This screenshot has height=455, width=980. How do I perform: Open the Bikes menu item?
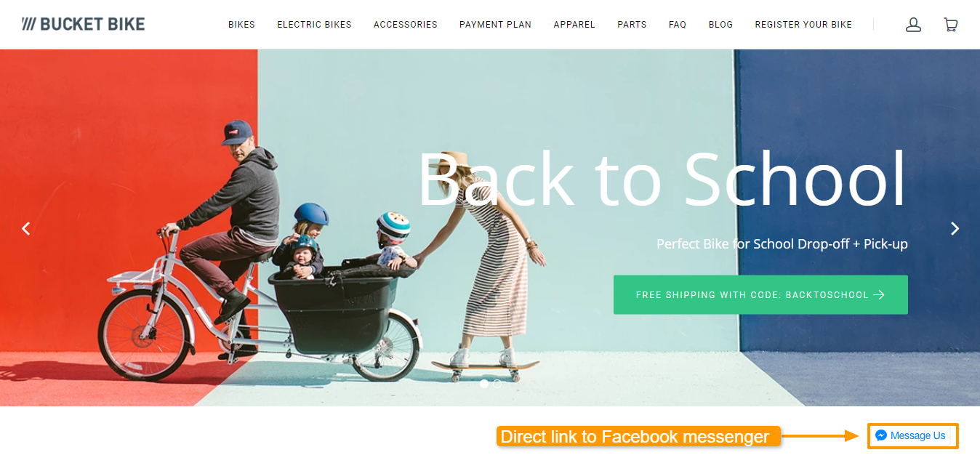click(x=241, y=25)
